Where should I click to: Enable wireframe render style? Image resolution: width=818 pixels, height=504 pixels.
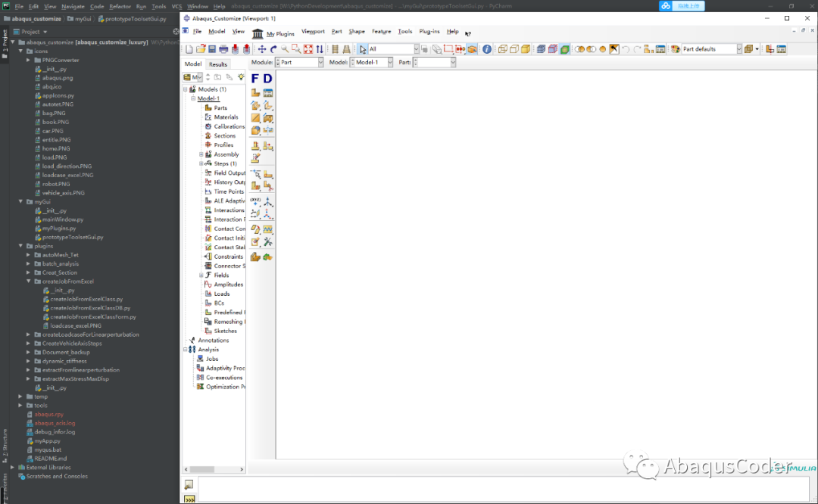coord(502,49)
